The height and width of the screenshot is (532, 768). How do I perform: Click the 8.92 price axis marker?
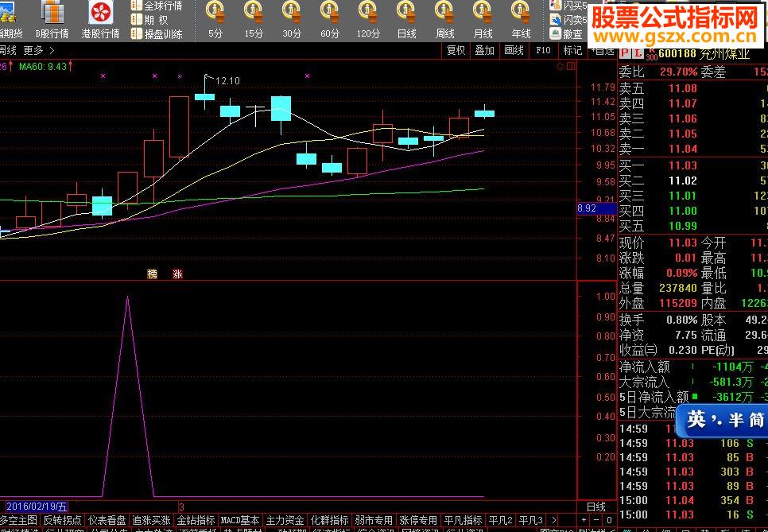tap(596, 208)
